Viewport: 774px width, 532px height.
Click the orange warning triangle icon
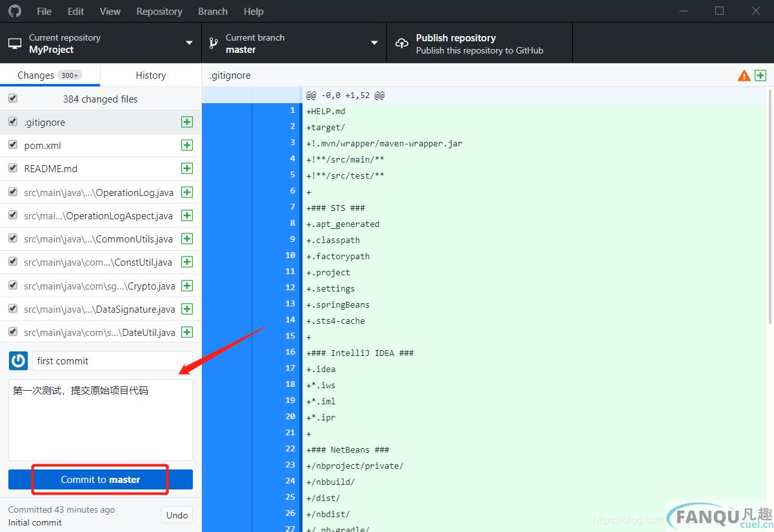click(744, 75)
